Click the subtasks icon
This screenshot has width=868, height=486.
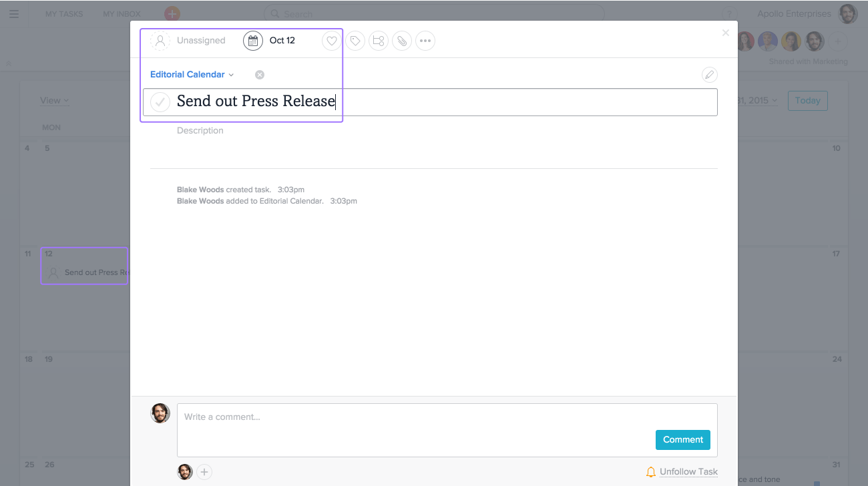point(379,41)
